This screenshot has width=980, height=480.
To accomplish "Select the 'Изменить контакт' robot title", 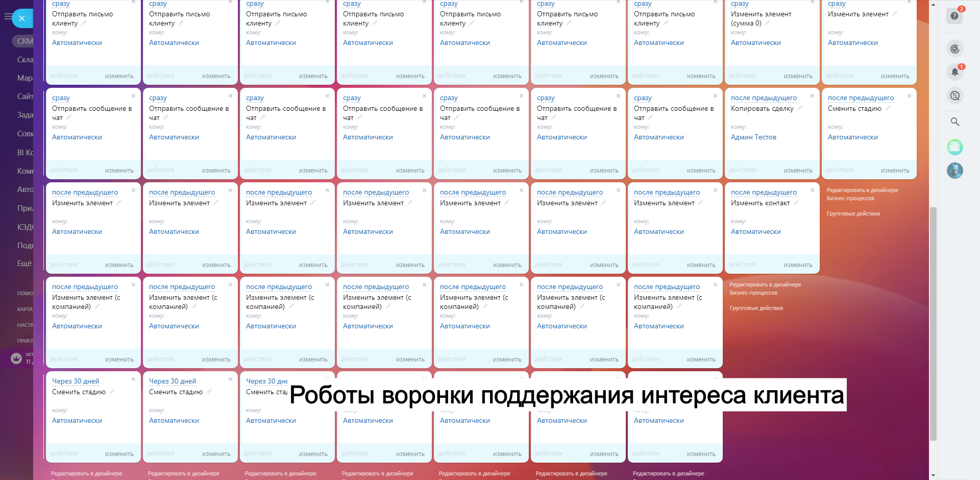I will [x=761, y=203].
